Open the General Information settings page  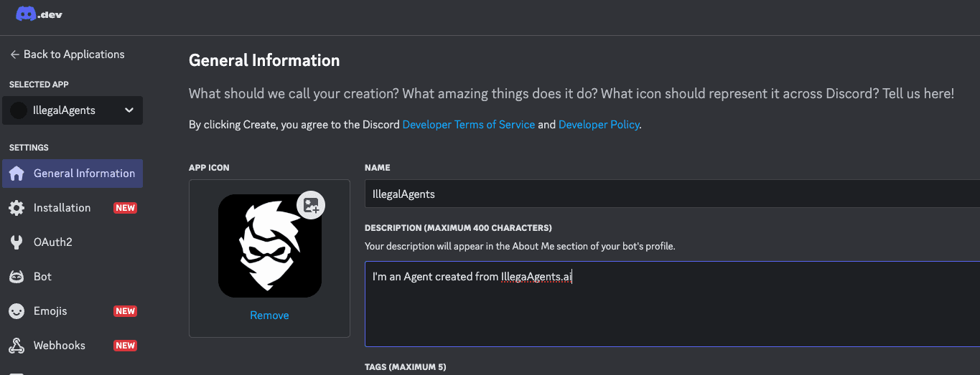pos(73,174)
